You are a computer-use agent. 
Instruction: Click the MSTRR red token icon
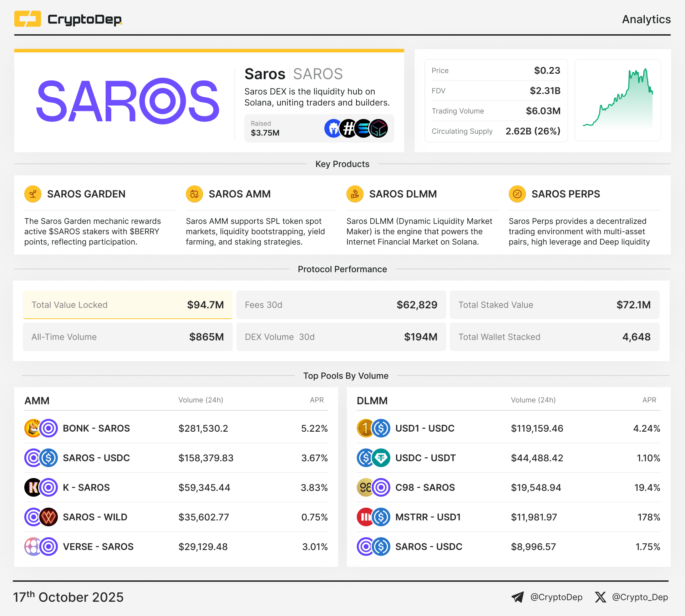click(x=365, y=517)
